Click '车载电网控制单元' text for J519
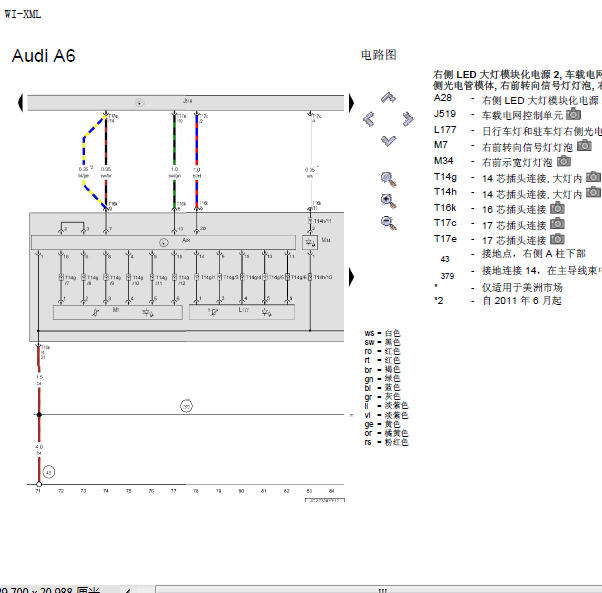This screenshot has width=602, height=593. [x=522, y=115]
